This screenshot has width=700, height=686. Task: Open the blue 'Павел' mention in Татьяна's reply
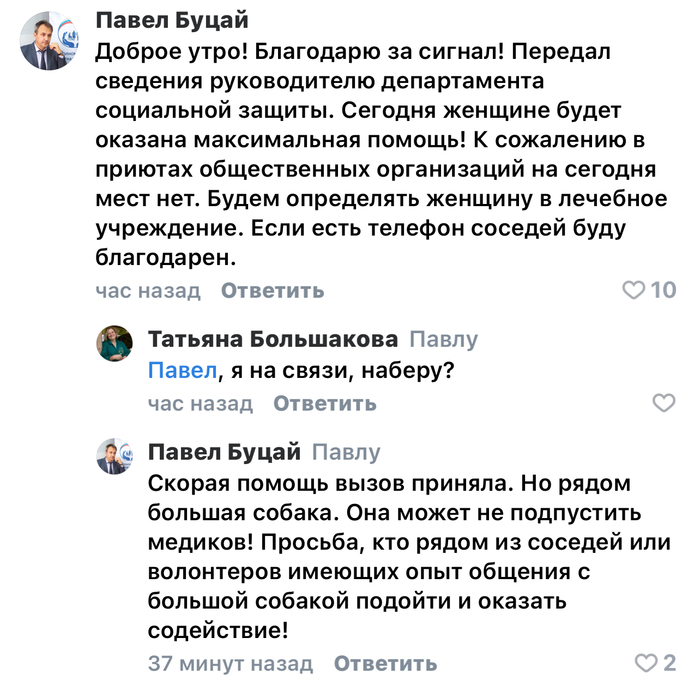(x=181, y=371)
